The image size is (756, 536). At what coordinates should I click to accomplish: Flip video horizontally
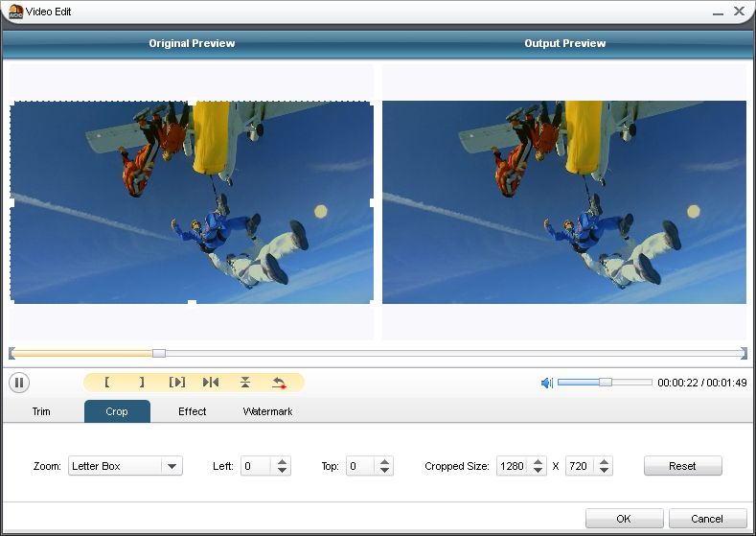point(211,382)
